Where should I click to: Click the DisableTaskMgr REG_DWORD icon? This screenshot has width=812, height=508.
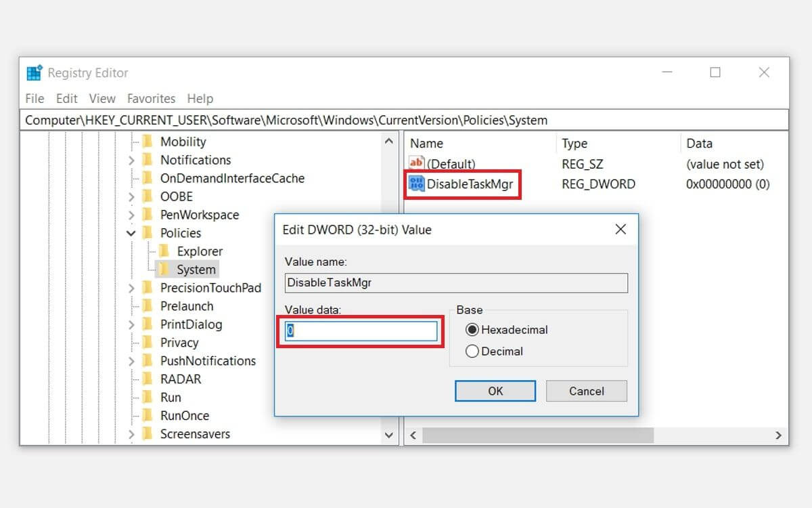(x=417, y=184)
